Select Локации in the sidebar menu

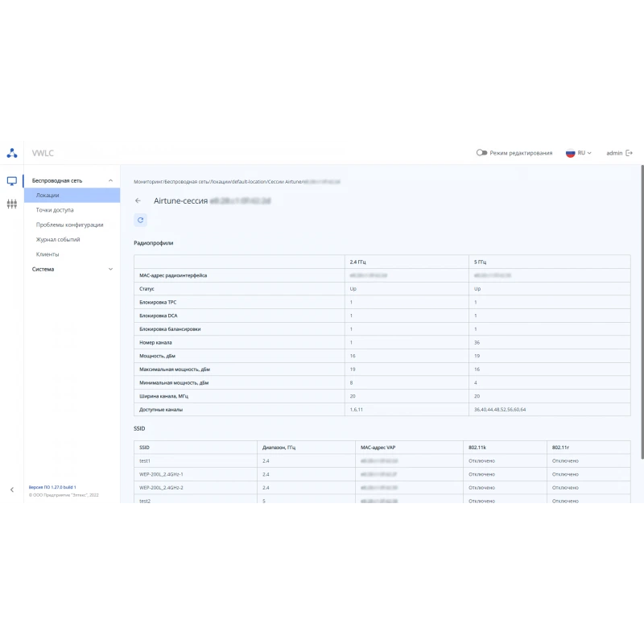(x=72, y=196)
